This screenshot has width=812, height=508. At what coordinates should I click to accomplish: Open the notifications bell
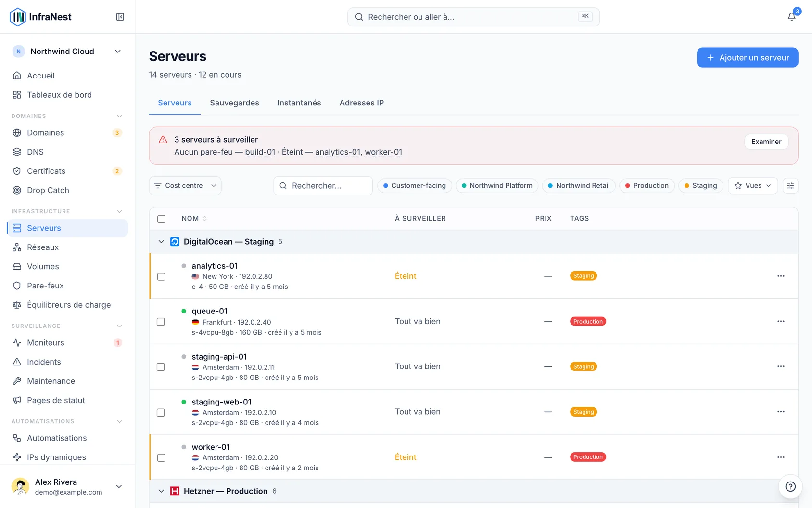(791, 17)
